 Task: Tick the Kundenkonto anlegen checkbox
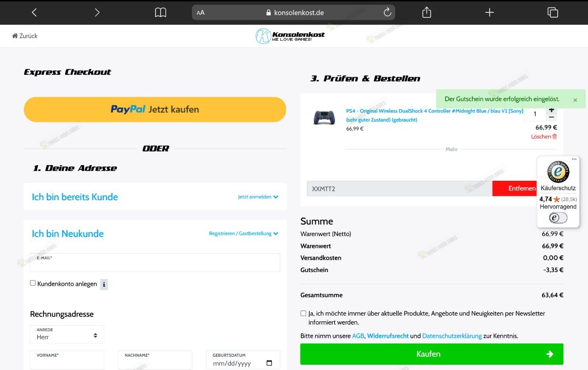(33, 283)
